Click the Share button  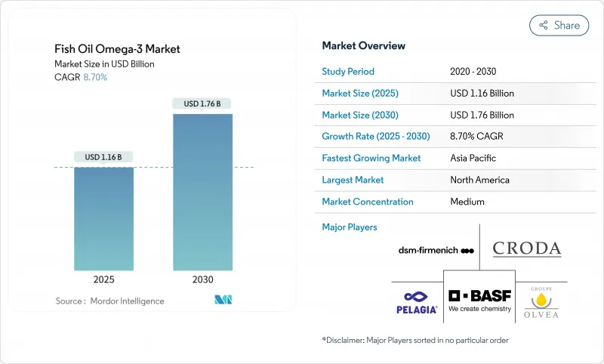click(559, 25)
